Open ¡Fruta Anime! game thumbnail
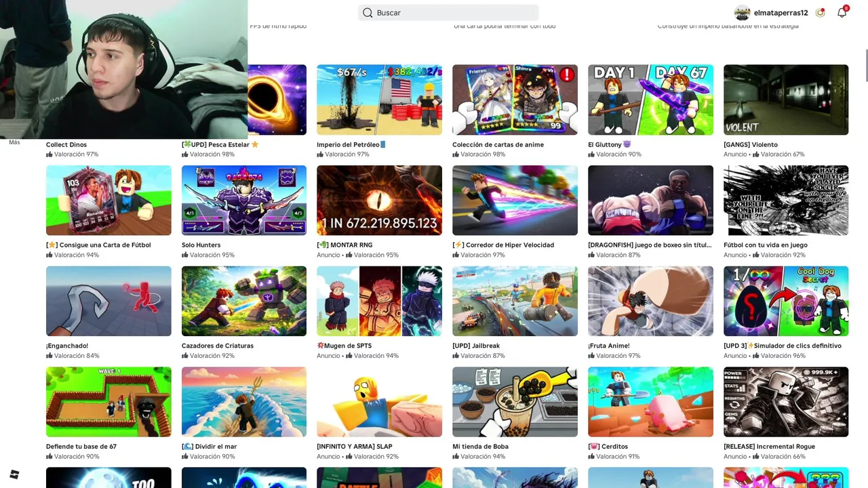This screenshot has height=488, width=868. 650,301
